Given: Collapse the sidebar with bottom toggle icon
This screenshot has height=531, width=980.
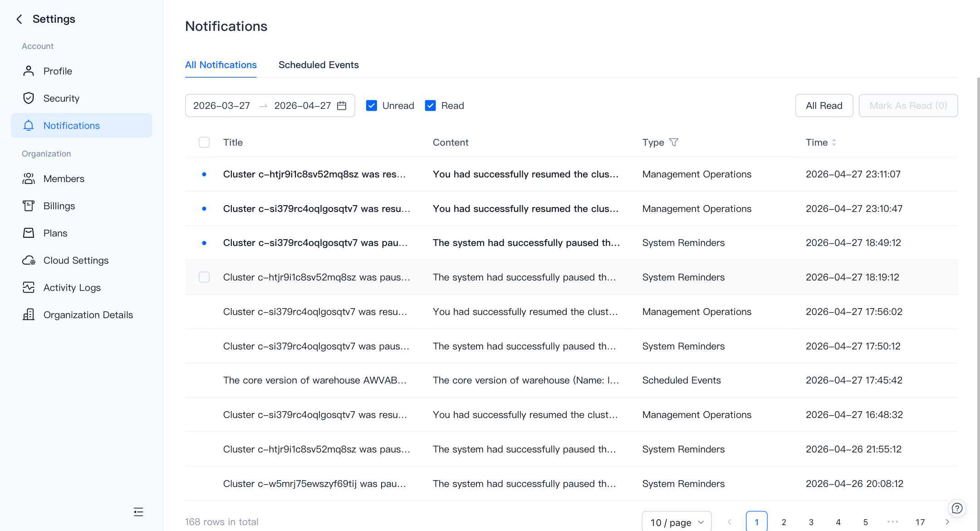Looking at the screenshot, I should [138, 512].
